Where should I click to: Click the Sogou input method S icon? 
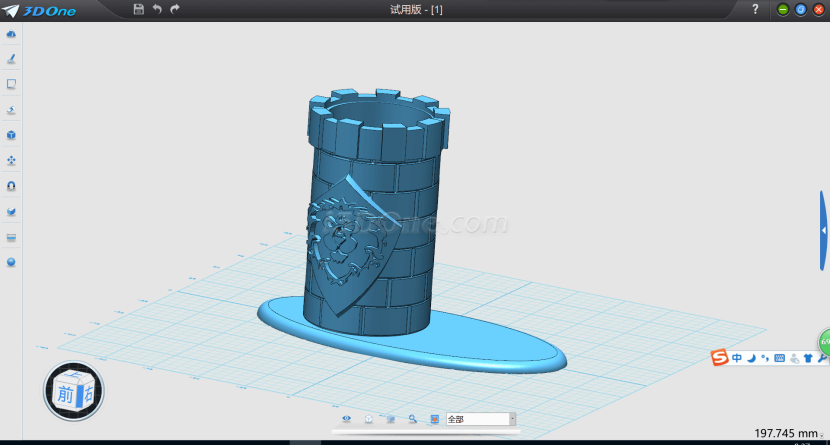[719, 357]
